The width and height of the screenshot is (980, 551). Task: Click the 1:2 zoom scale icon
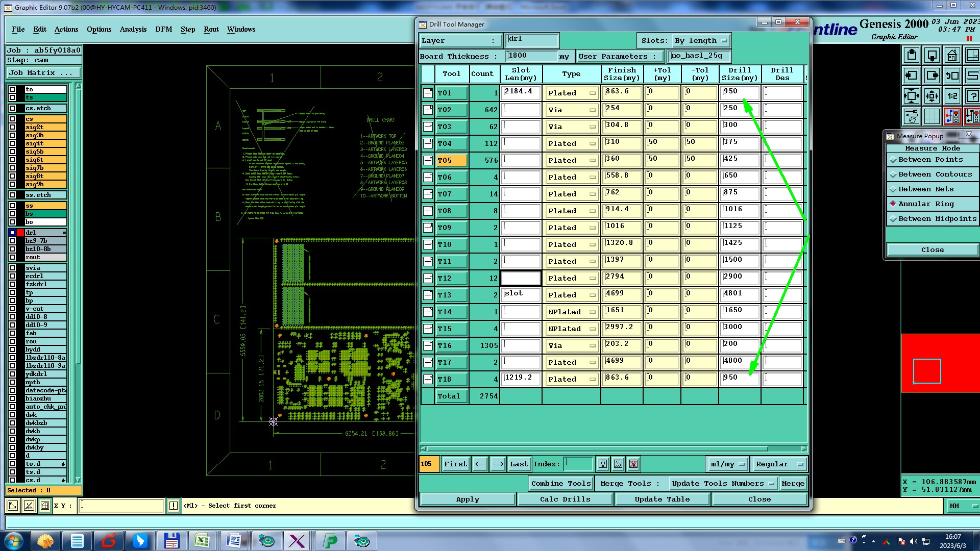[951, 96]
